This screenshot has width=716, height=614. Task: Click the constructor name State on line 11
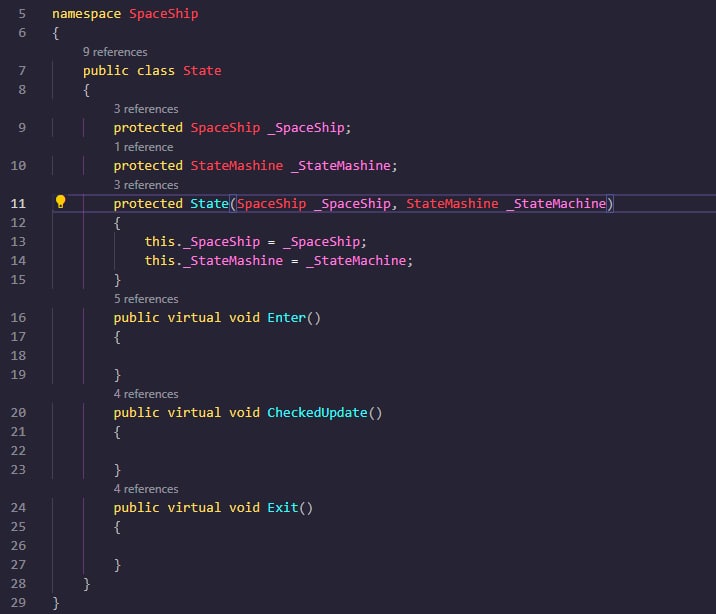click(209, 204)
